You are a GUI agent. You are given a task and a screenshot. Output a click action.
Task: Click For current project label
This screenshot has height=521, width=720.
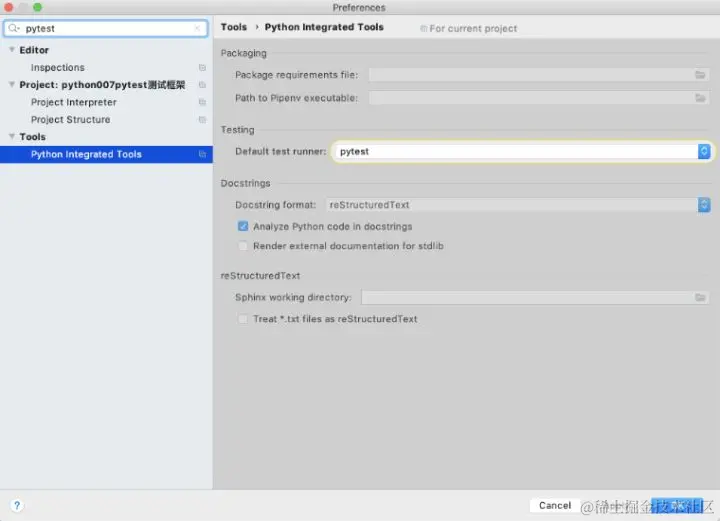(x=473, y=28)
